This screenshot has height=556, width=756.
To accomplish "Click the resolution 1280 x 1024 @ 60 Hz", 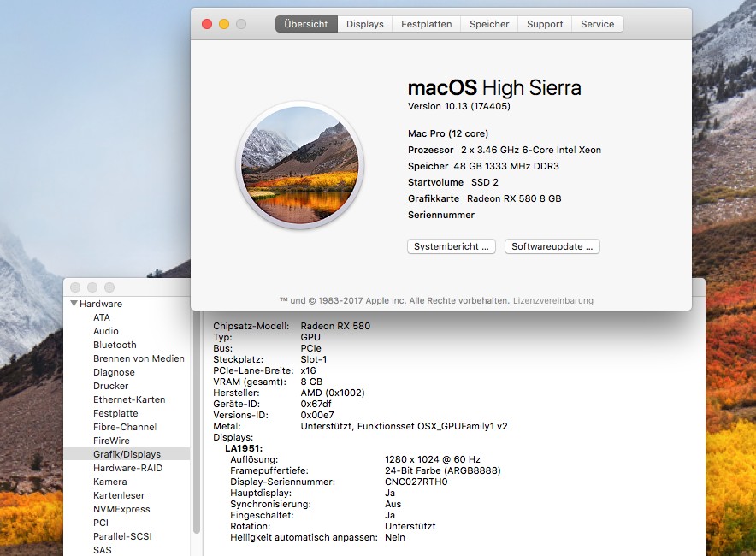I will pyautogui.click(x=433, y=459).
